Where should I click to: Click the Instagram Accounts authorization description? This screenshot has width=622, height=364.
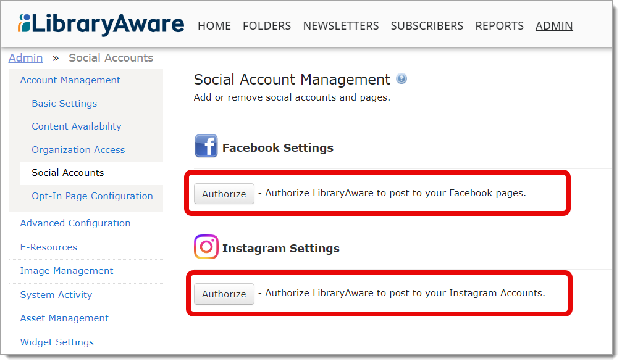coord(401,293)
